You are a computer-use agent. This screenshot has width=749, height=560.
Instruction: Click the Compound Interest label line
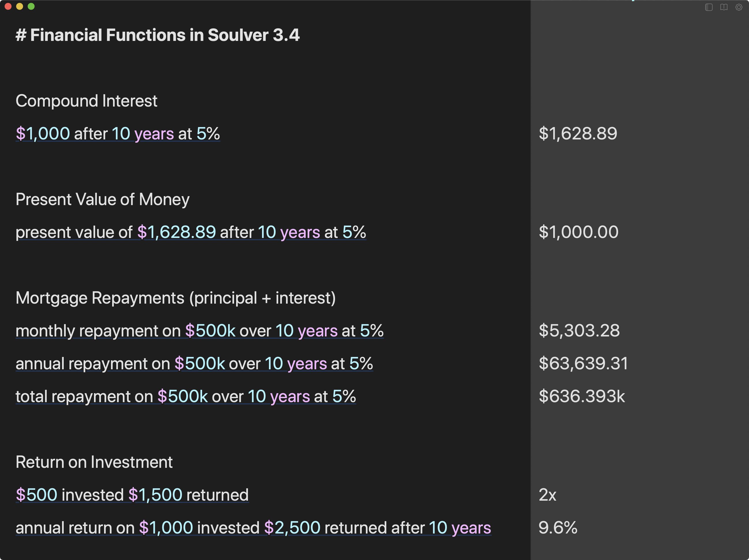tap(86, 101)
